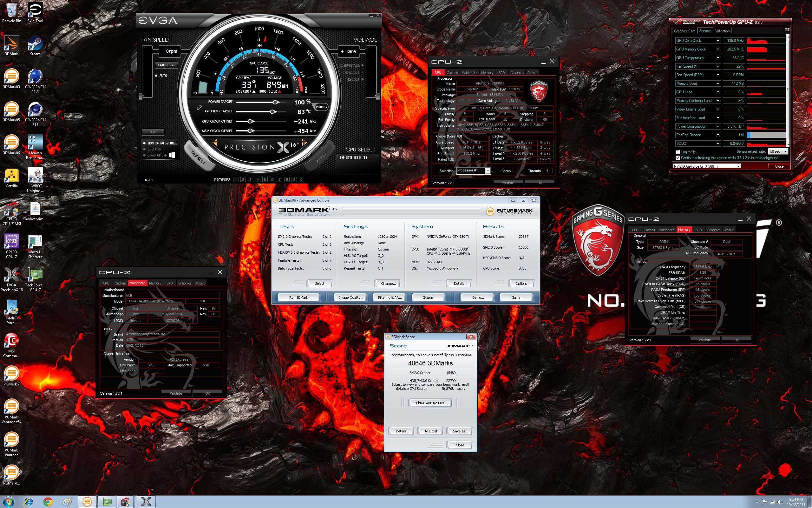The width and height of the screenshot is (812, 508).
Task: Open Graphics tab in top CPU-Z window
Action: point(516,73)
